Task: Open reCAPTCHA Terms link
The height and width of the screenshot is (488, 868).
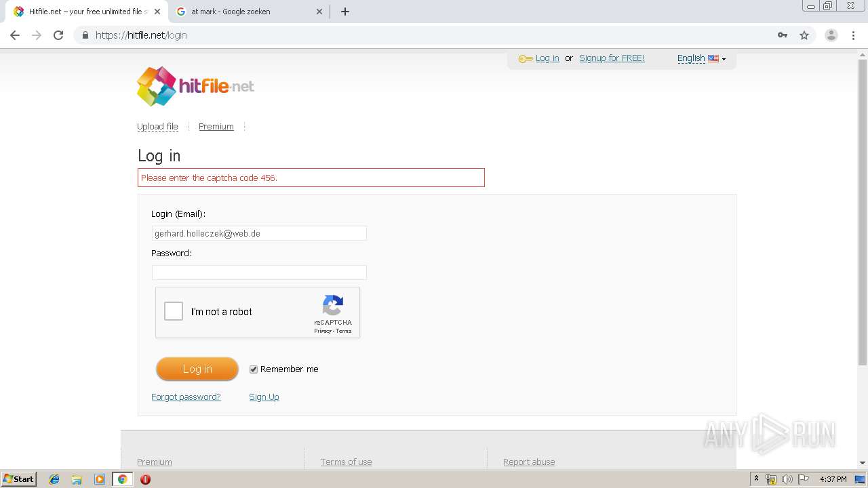Action: pyautogui.click(x=344, y=331)
